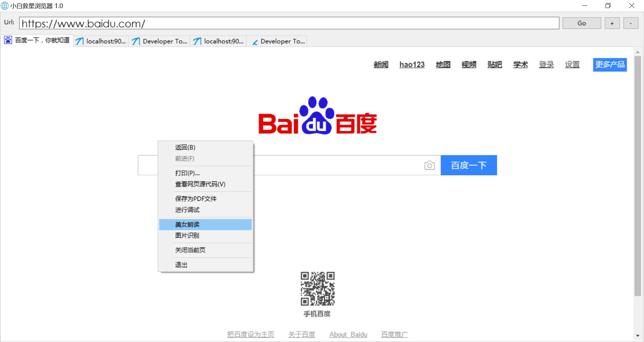Click the 百度一下 search button
This screenshot has width=644, height=342.
469,165
